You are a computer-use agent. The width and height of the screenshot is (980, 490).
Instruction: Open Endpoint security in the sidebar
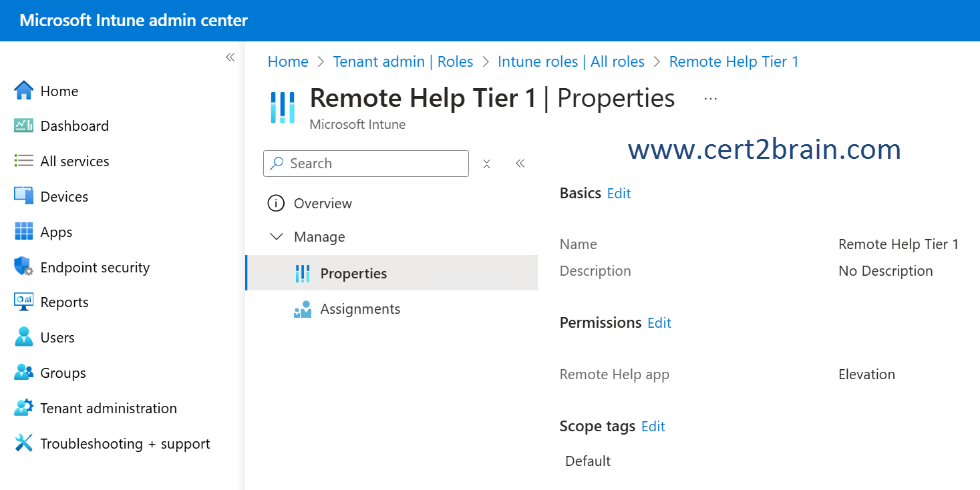point(95,268)
